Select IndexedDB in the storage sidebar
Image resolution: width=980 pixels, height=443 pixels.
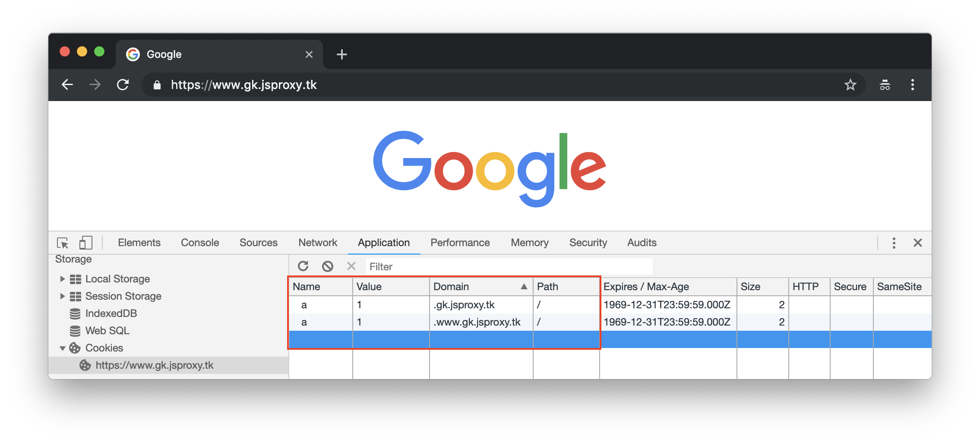[111, 313]
